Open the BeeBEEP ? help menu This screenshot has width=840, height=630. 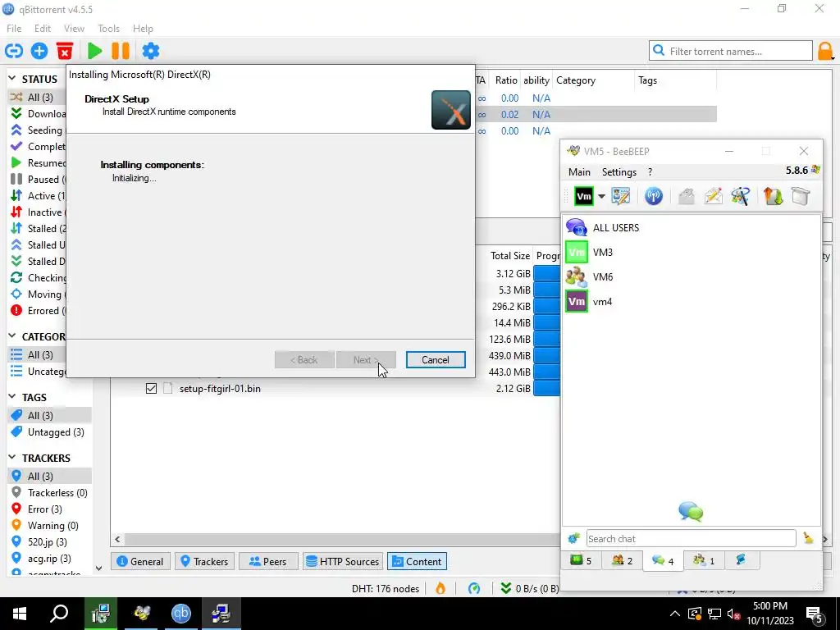pos(650,172)
